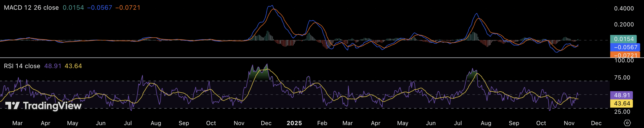Viewport: 644px width, 128px height.
Task: Select the MACD 12 26 close legend title
Action: (x=31, y=8)
